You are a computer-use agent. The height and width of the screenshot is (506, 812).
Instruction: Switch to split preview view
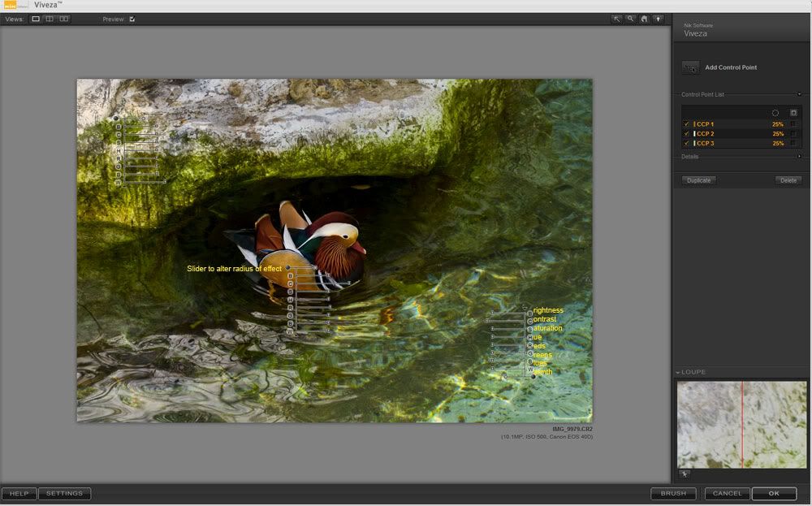[x=50, y=19]
